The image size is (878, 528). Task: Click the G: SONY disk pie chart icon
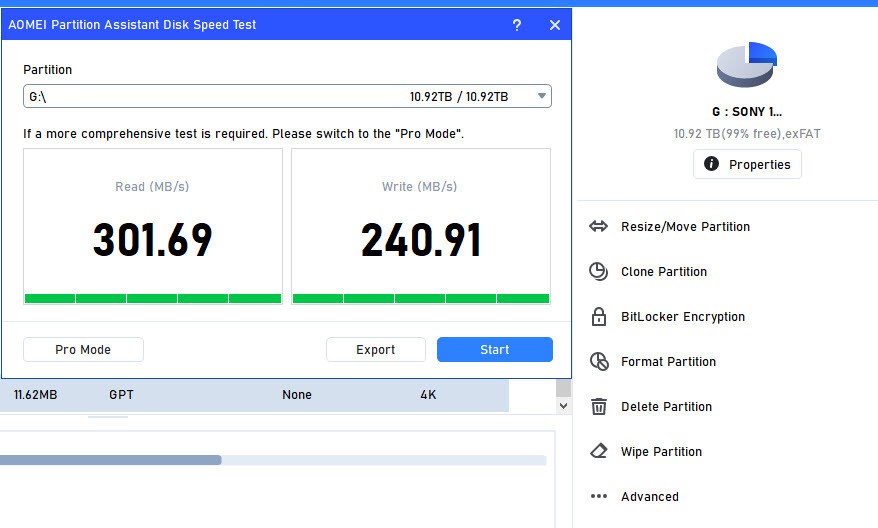pyautogui.click(x=746, y=65)
